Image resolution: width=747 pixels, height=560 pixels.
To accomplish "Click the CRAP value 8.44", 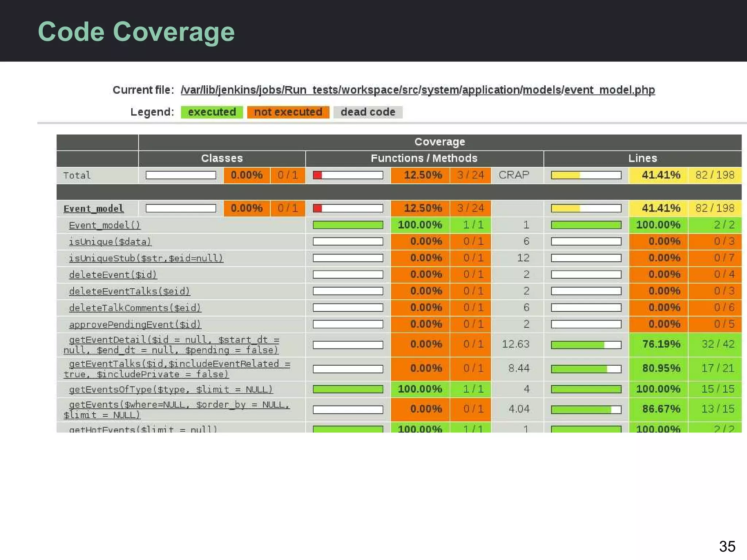I will coord(519,368).
